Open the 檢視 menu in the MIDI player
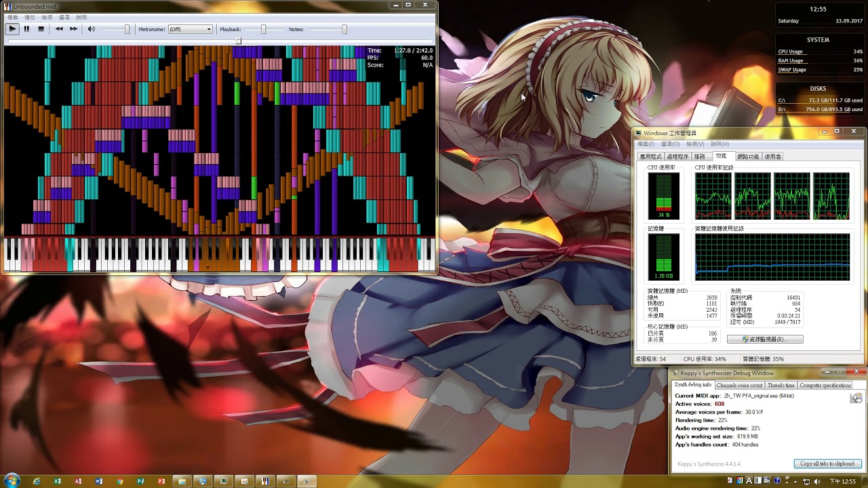Image resolution: width=868 pixels, height=488 pixels. (47, 17)
